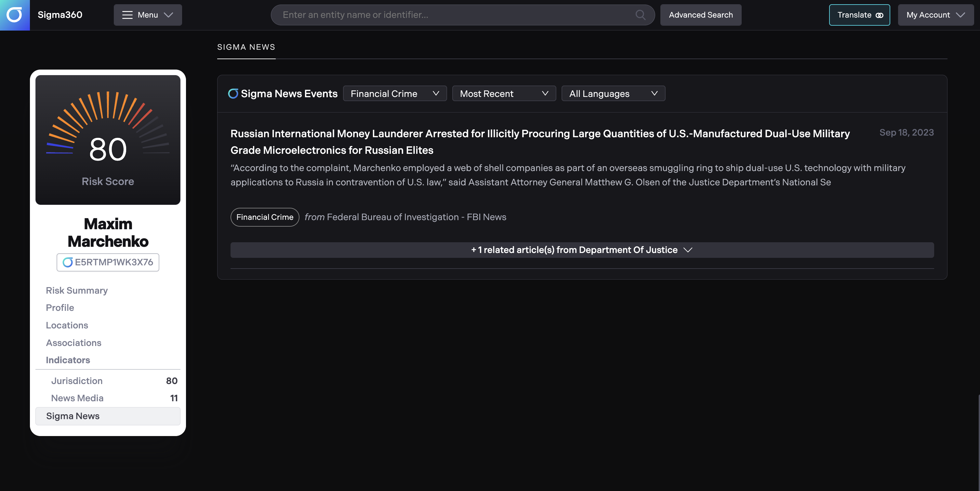Viewport: 980px width, 491px height.
Task: Toggle the Financial Crime tag on the article
Action: point(264,217)
